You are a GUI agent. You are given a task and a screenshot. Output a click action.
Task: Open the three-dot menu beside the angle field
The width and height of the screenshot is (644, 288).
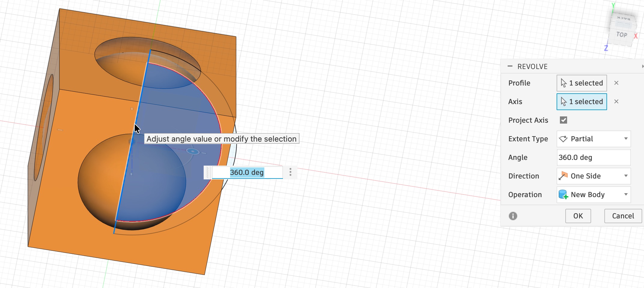290,172
